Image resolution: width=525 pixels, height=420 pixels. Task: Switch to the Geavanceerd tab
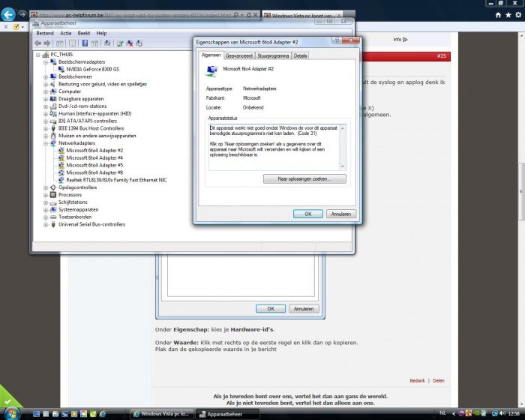click(x=239, y=56)
